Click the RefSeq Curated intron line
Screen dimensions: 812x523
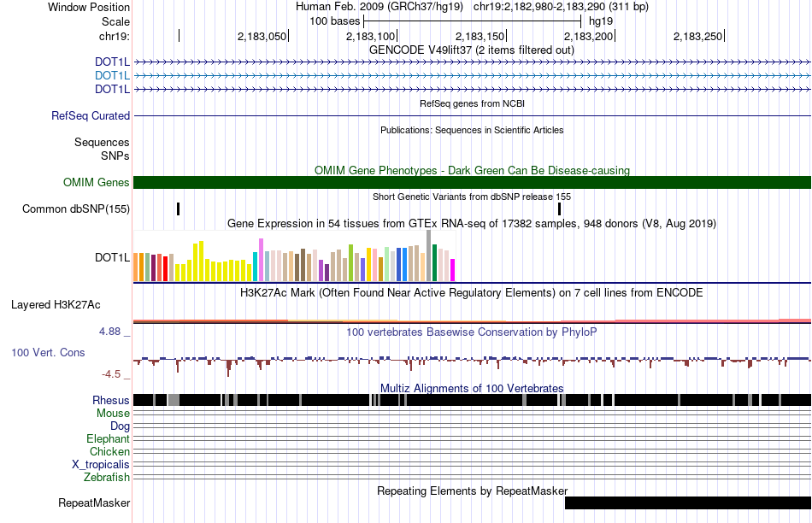[x=472, y=115]
